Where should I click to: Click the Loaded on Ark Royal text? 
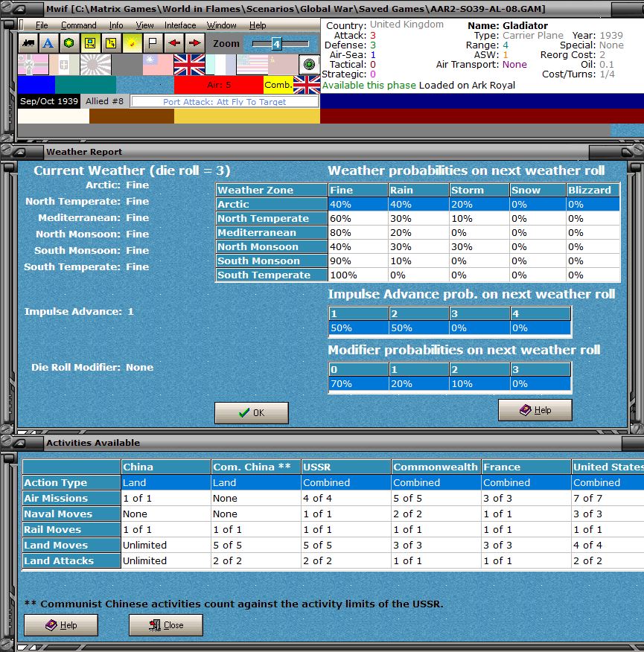[x=467, y=86]
